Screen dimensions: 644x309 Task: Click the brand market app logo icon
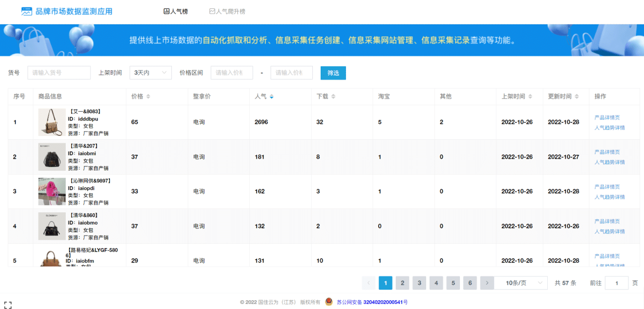coord(27,12)
